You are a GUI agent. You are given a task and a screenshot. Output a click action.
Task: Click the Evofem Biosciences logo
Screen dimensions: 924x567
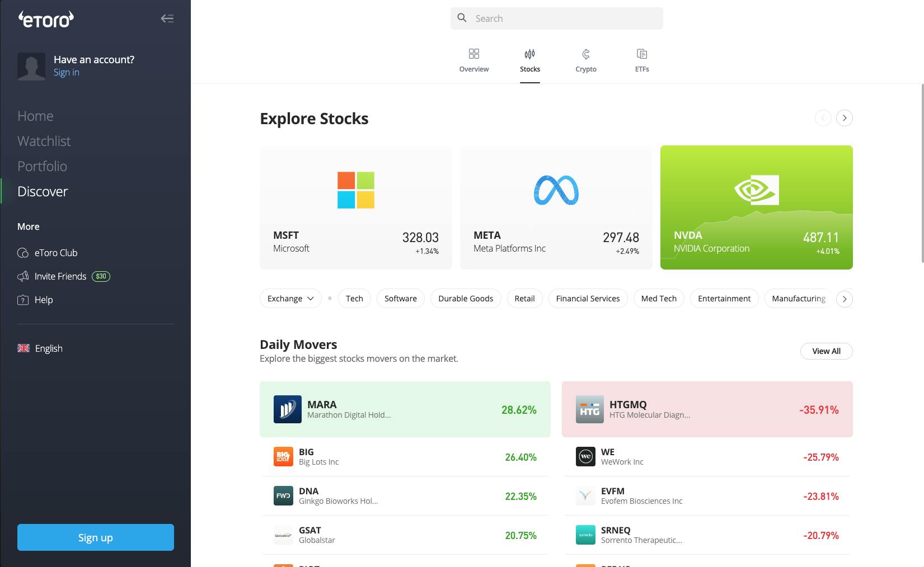point(585,496)
